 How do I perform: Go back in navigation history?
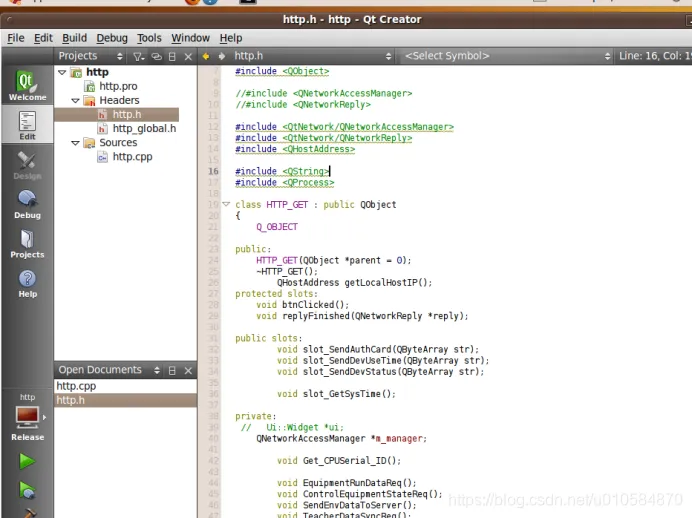tap(206, 56)
